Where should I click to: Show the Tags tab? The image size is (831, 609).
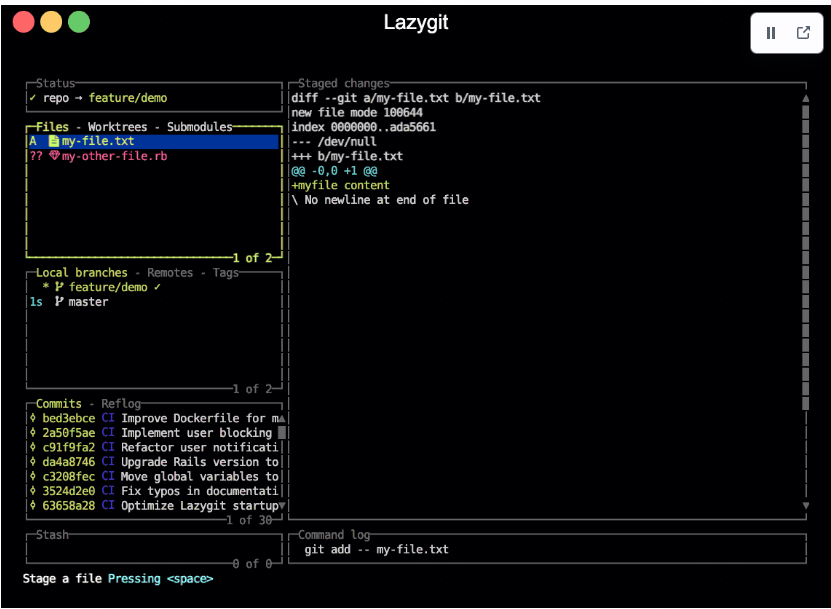coord(226,273)
